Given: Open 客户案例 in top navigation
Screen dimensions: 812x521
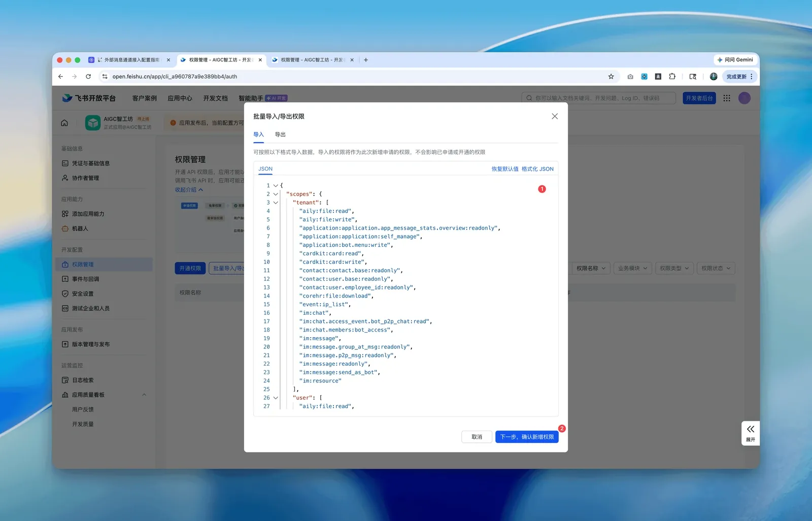Looking at the screenshot, I should click(x=145, y=99).
